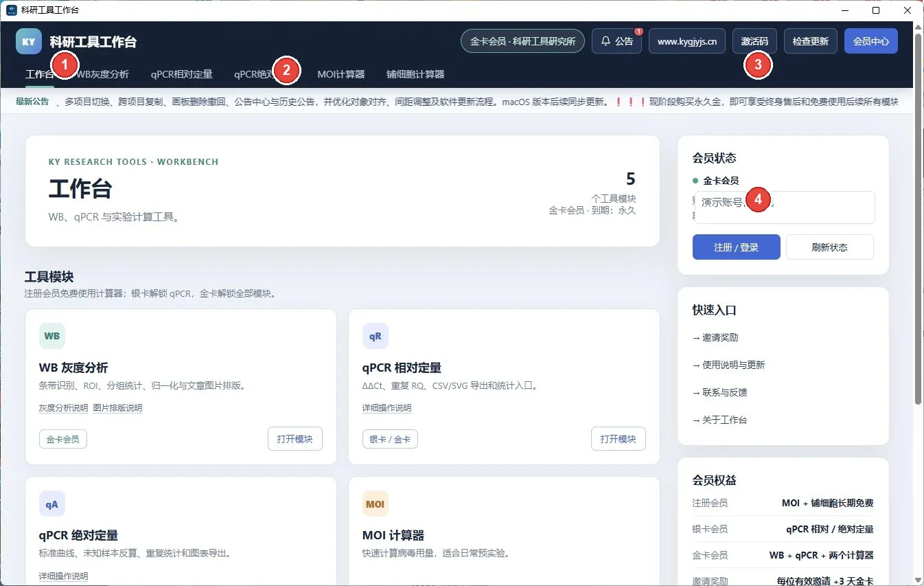Click the qR icon on the qPCR 相对定量 card
The image size is (924, 586).
376,336
